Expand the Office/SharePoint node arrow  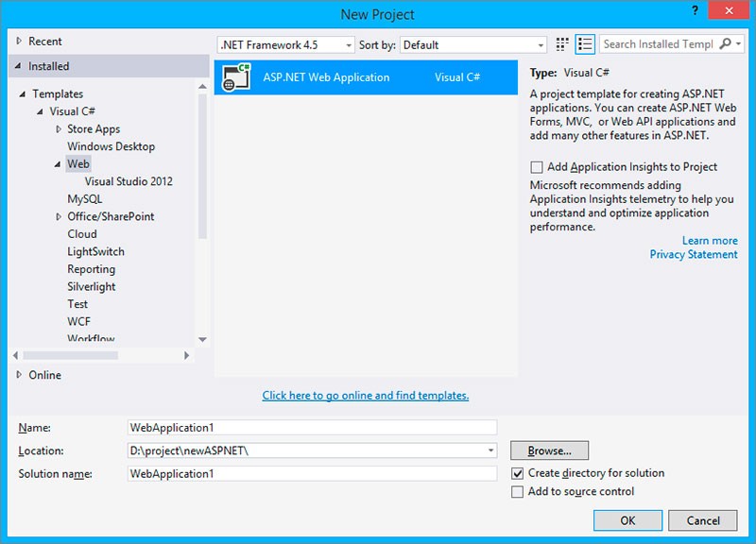tap(59, 217)
